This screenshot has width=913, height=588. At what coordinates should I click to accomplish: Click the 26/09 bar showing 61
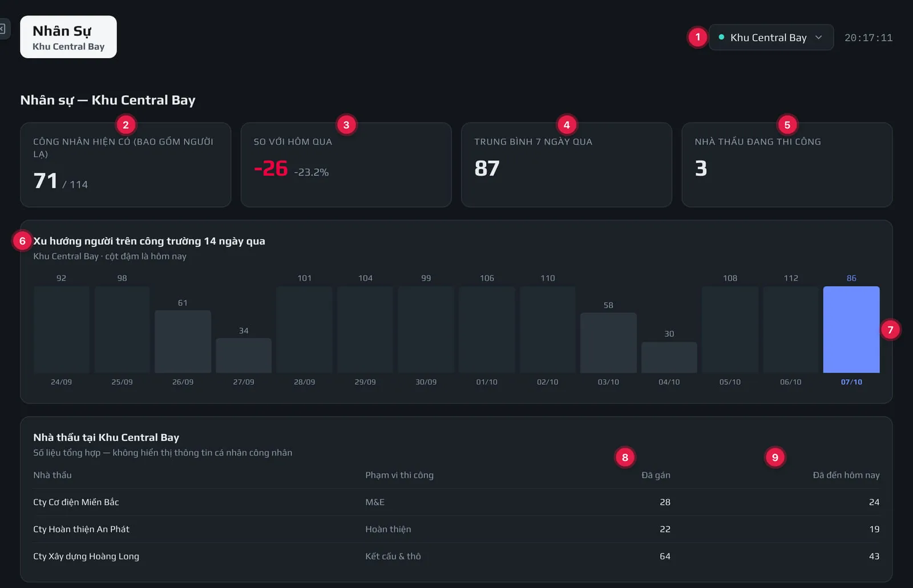pos(183,342)
